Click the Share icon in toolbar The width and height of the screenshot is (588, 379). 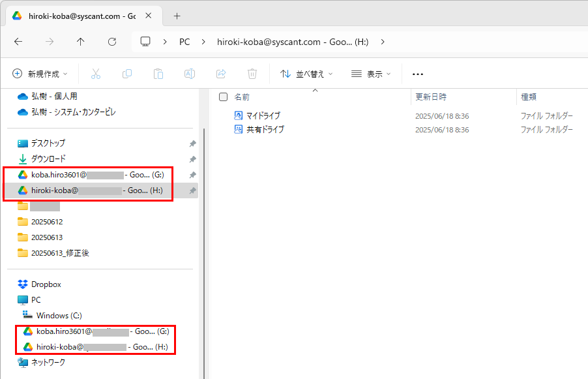(x=221, y=74)
